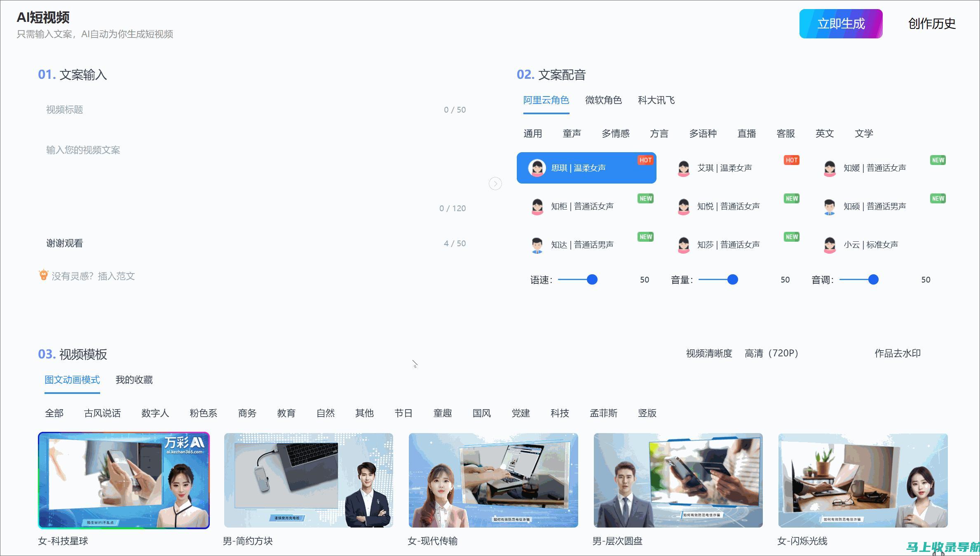Click the 知硕 male voice avatar icon
This screenshot has height=556, width=980.
pos(830,207)
